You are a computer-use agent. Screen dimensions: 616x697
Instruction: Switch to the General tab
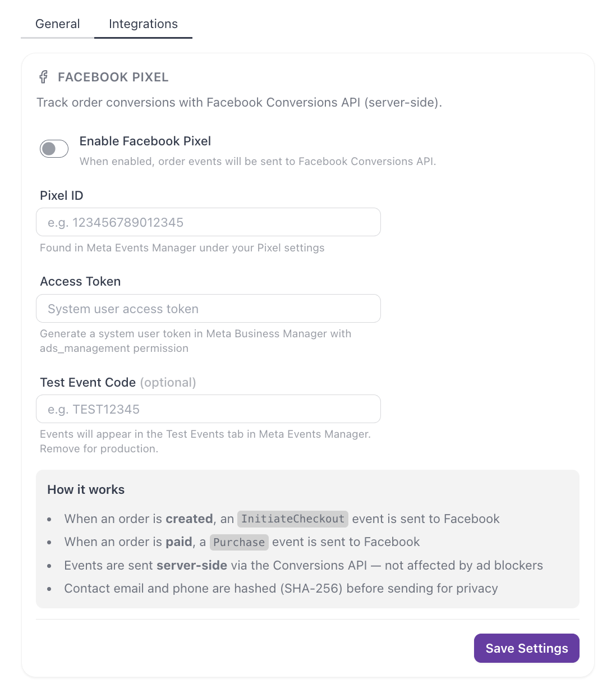click(x=57, y=24)
